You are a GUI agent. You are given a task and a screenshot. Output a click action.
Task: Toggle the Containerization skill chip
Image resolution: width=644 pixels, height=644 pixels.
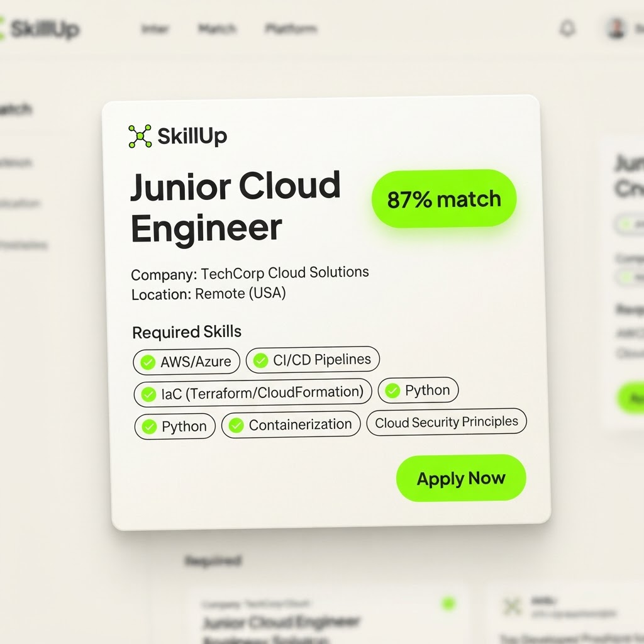(291, 425)
